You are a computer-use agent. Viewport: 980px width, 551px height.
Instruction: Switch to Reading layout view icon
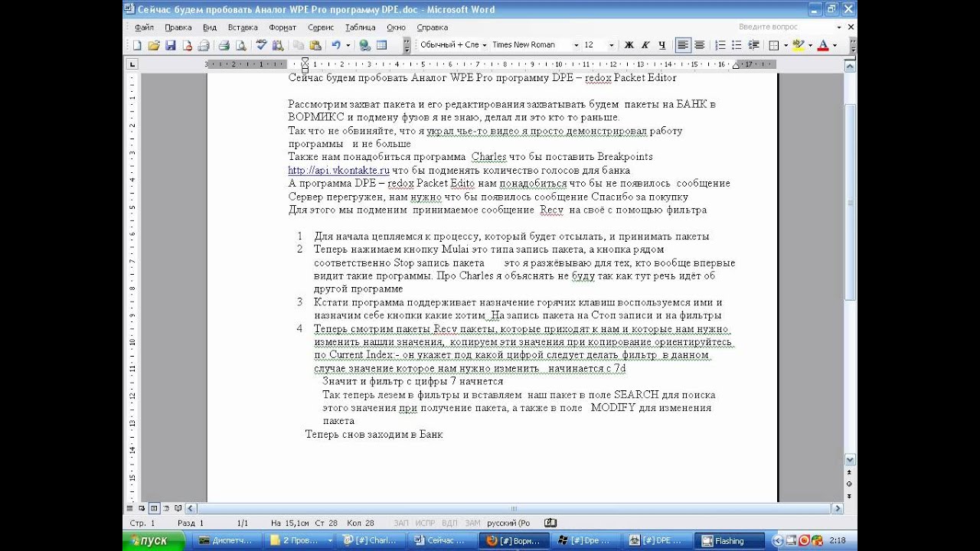coord(178,508)
